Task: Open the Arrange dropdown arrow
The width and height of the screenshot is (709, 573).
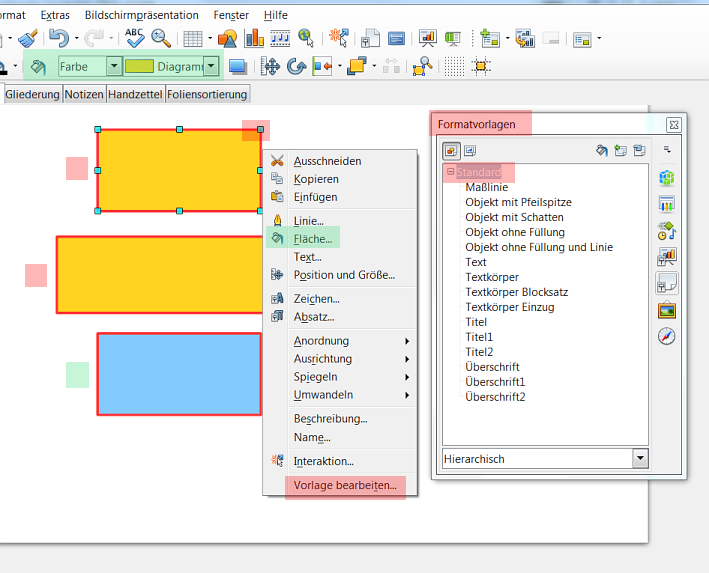Action: [x=374, y=66]
